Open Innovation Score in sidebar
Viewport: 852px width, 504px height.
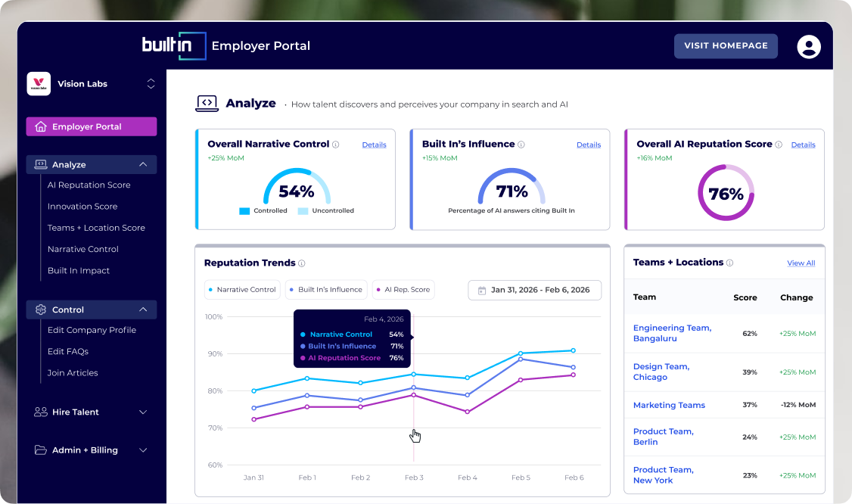82,207
